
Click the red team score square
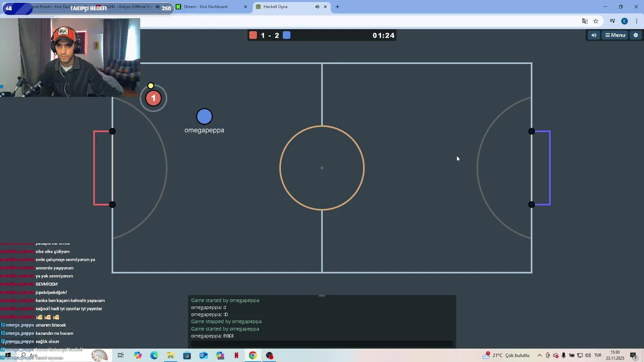253,35
